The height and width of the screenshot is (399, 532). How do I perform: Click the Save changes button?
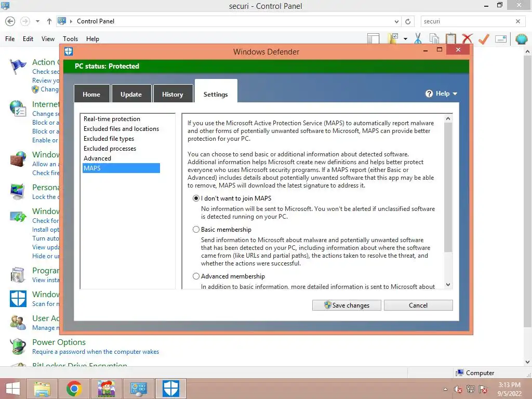point(347,305)
